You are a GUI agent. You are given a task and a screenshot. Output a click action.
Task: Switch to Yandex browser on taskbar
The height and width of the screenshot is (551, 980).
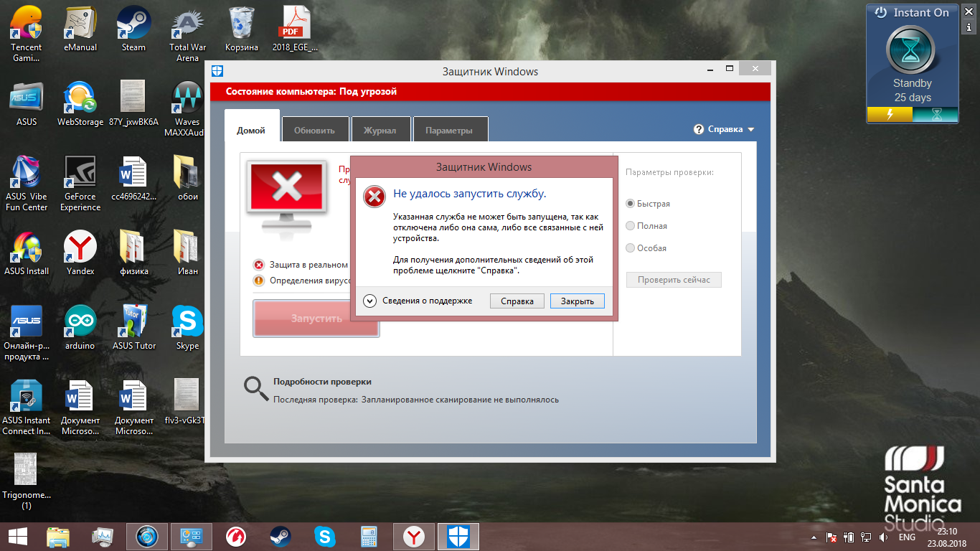point(413,537)
